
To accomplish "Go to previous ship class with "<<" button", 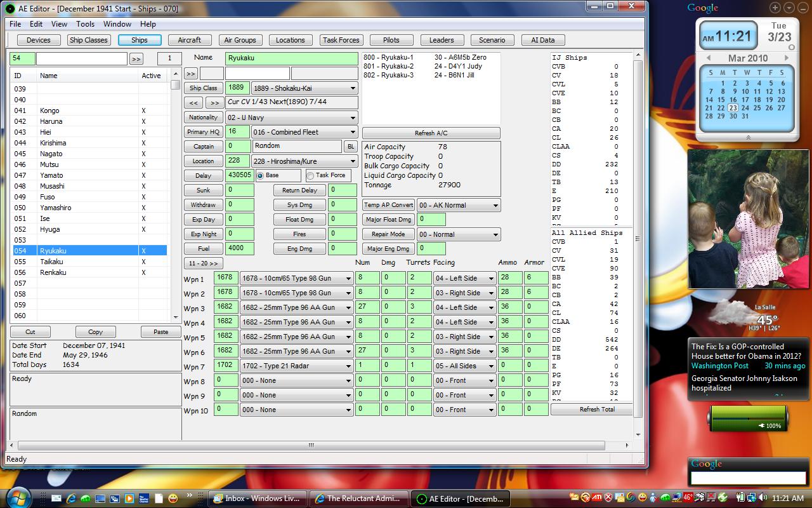I will tap(194, 102).
